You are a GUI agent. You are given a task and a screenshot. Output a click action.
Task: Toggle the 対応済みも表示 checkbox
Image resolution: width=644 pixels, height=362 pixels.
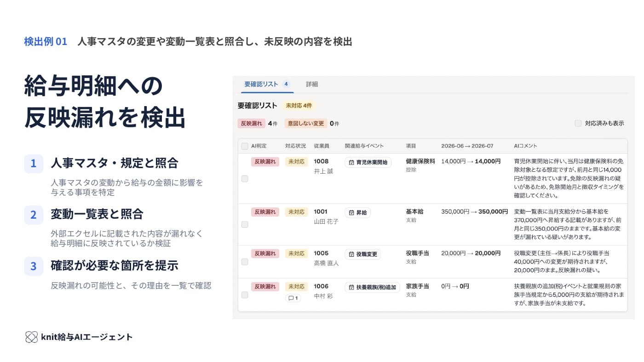578,123
